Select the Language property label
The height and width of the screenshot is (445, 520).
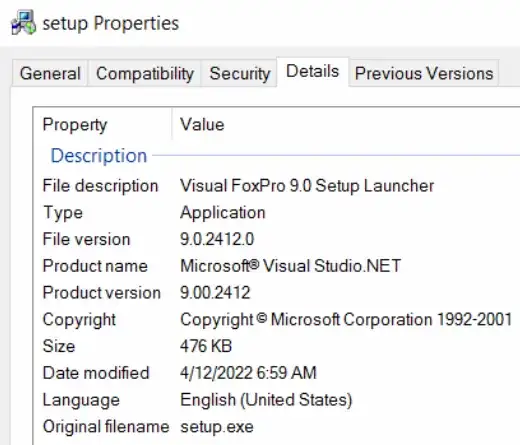[x=81, y=400]
